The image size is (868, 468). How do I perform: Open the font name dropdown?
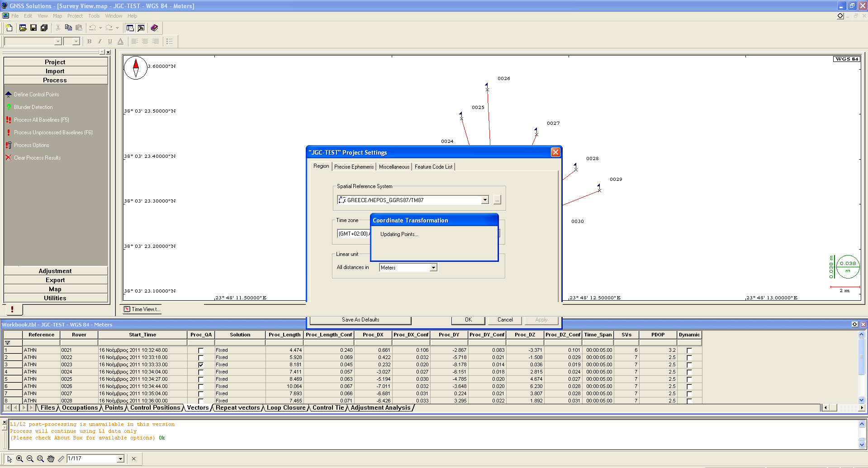58,41
